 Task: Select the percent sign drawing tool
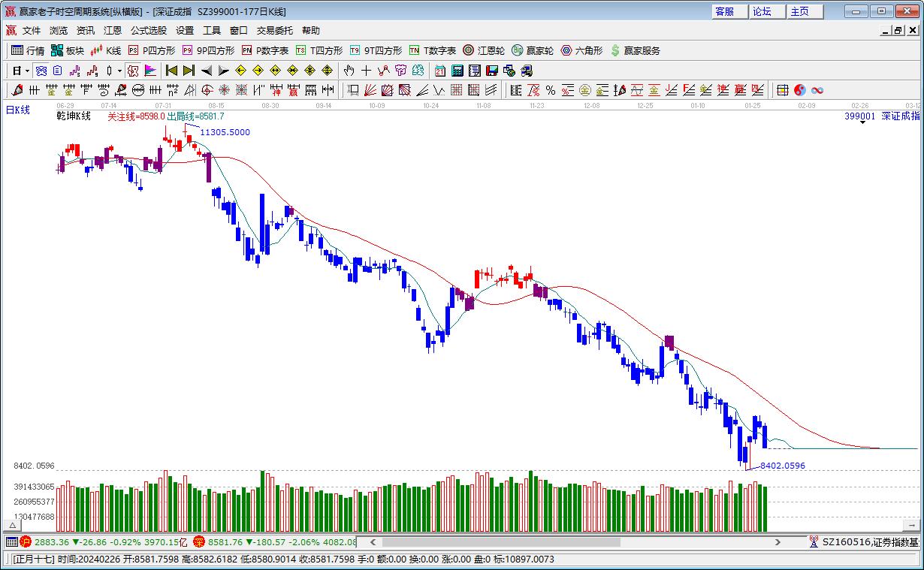pos(551,90)
